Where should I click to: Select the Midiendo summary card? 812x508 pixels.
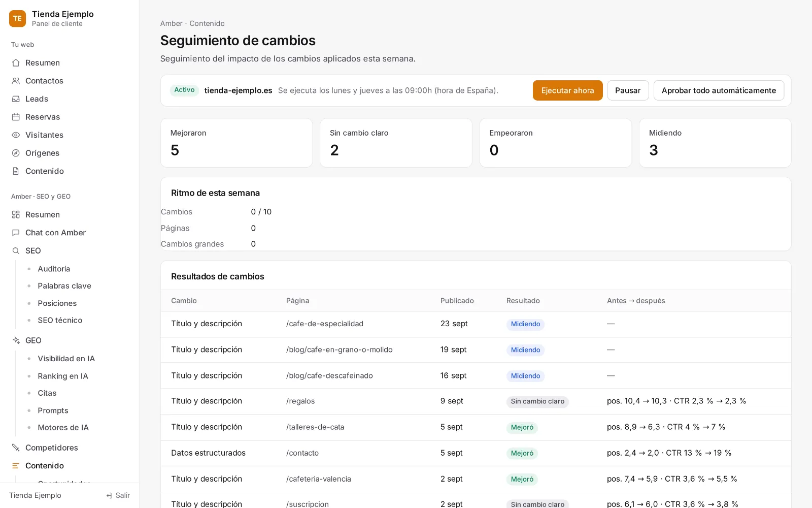(x=715, y=143)
